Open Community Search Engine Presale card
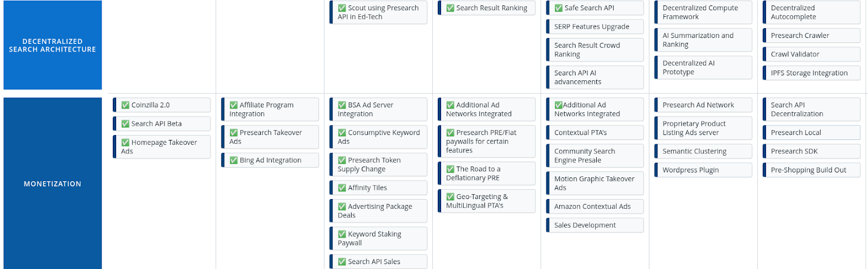Image resolution: width=868 pixels, height=269 pixels. tap(595, 155)
